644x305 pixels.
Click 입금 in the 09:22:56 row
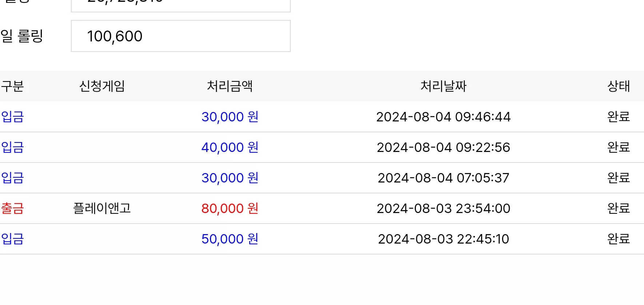pos(12,147)
